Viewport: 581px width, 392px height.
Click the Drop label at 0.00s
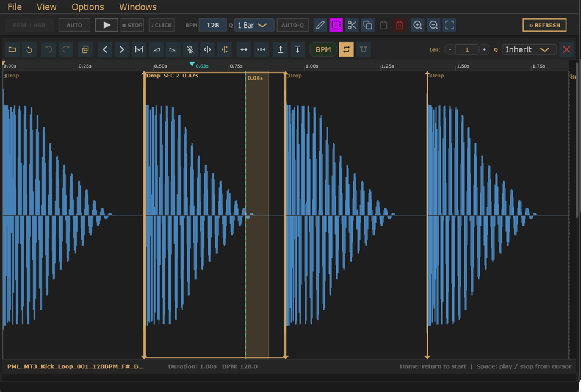click(12, 76)
